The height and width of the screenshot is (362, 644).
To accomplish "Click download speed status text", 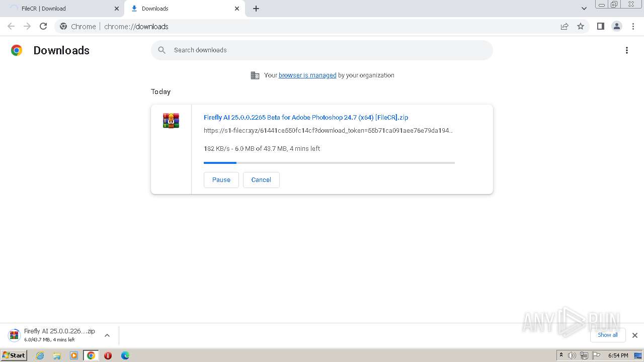I will tap(262, 149).
